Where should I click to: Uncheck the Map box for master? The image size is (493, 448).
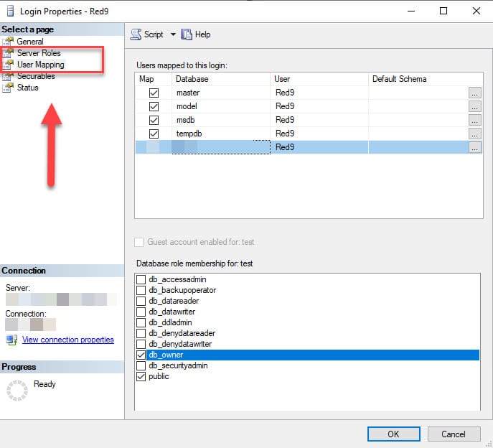[x=154, y=93]
